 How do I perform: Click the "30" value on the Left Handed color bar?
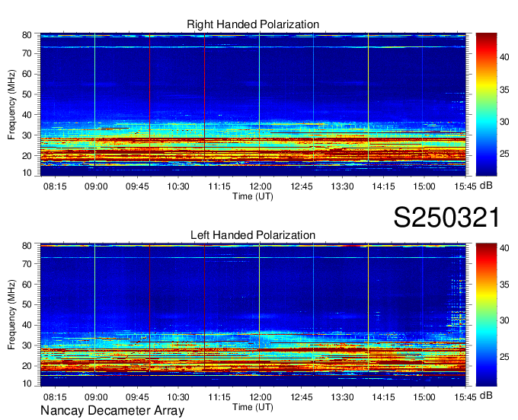point(504,320)
